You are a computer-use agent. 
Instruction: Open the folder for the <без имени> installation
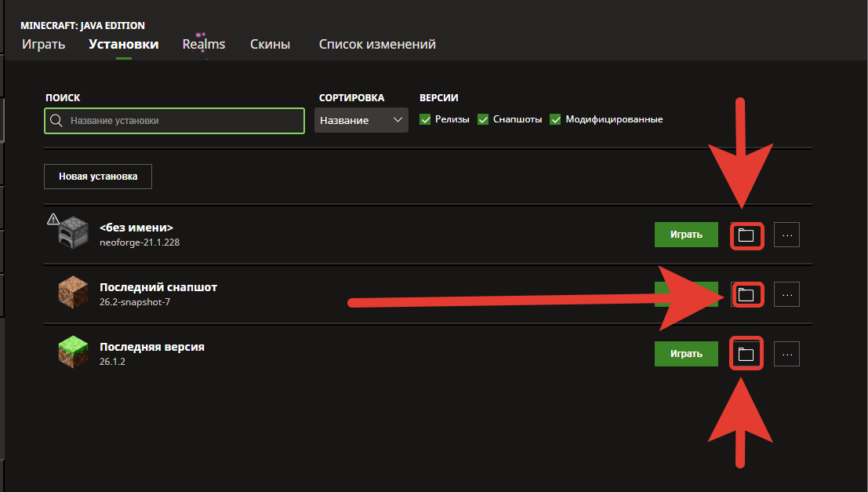[x=746, y=235]
